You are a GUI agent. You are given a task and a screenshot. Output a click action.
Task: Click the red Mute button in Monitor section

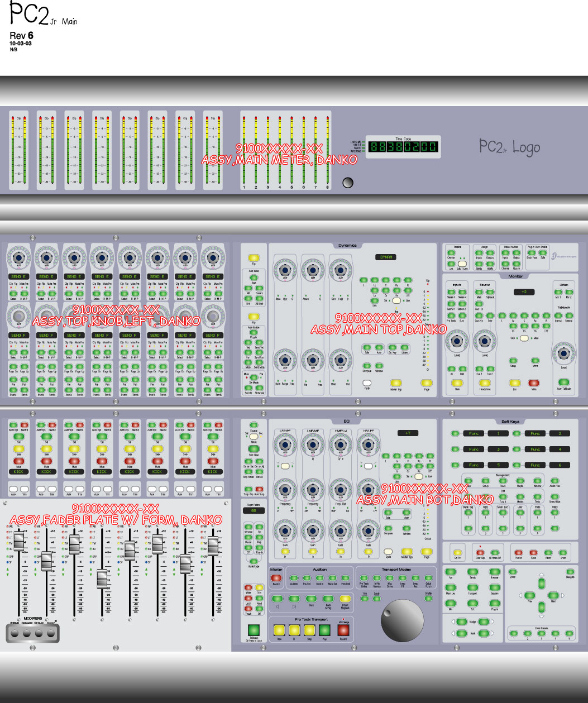click(x=534, y=382)
